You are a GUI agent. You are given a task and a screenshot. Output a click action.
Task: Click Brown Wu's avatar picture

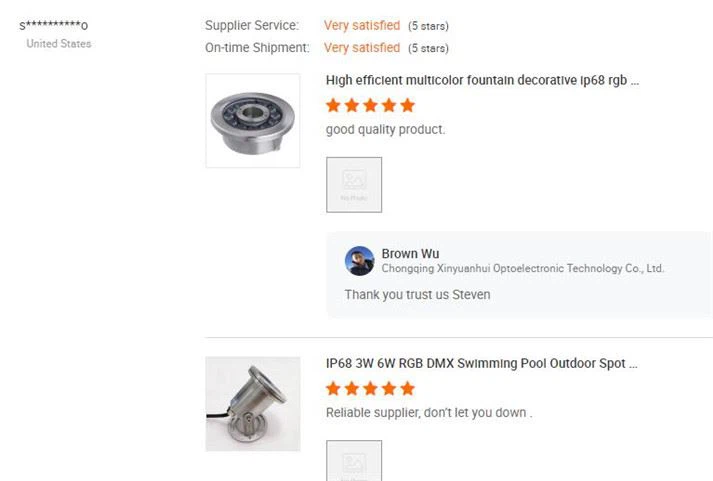(359, 261)
